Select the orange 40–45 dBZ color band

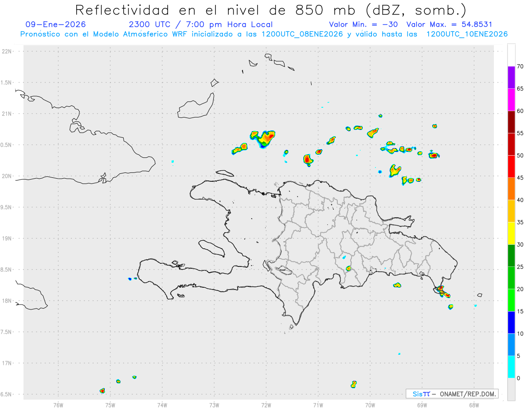click(511, 189)
